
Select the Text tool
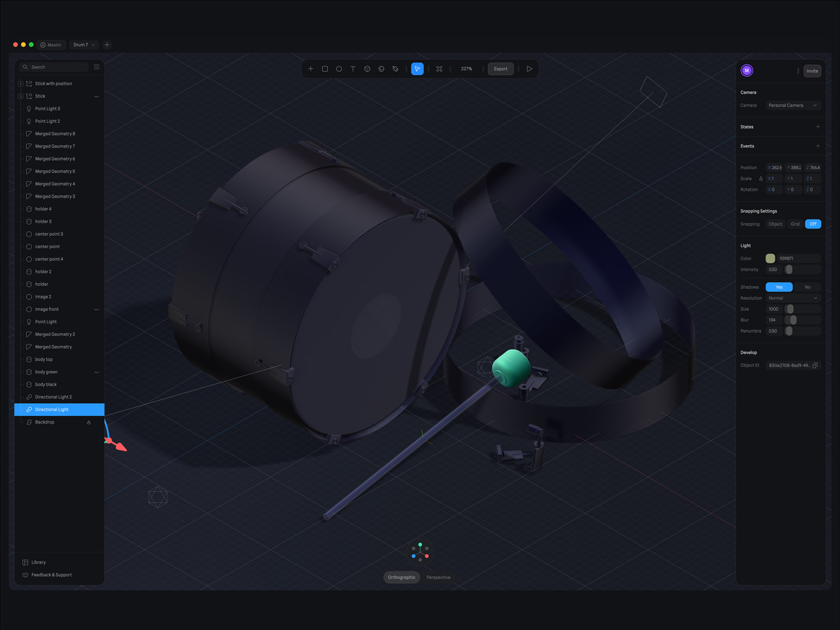pyautogui.click(x=353, y=68)
